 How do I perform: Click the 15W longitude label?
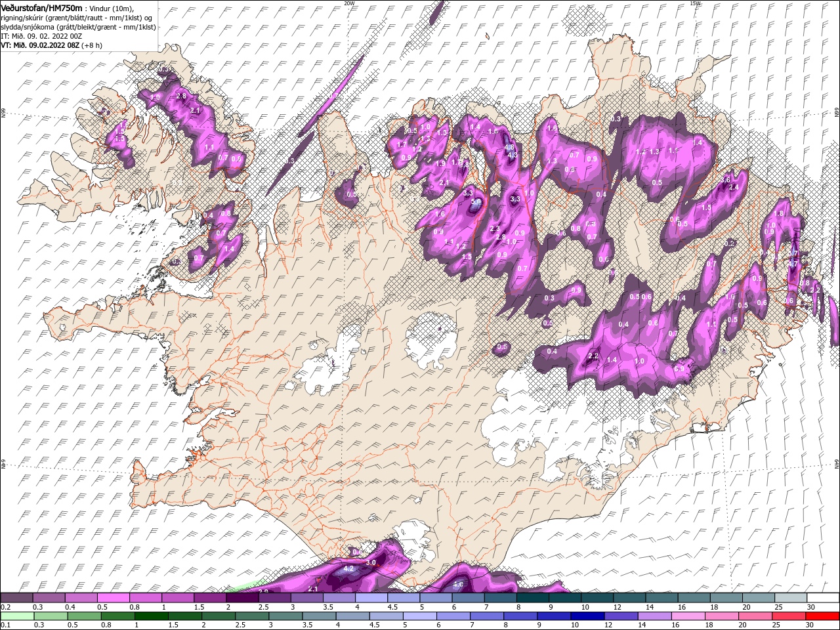point(695,3)
